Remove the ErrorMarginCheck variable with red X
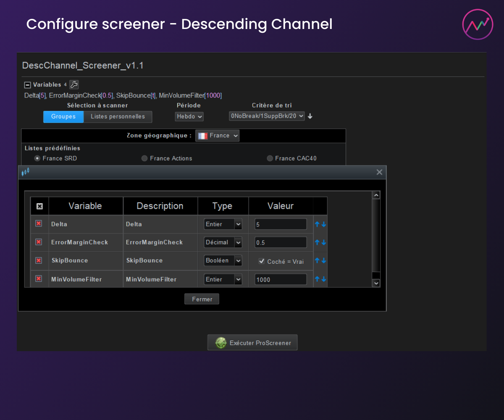Image resolution: width=504 pixels, height=420 pixels. 39,242
